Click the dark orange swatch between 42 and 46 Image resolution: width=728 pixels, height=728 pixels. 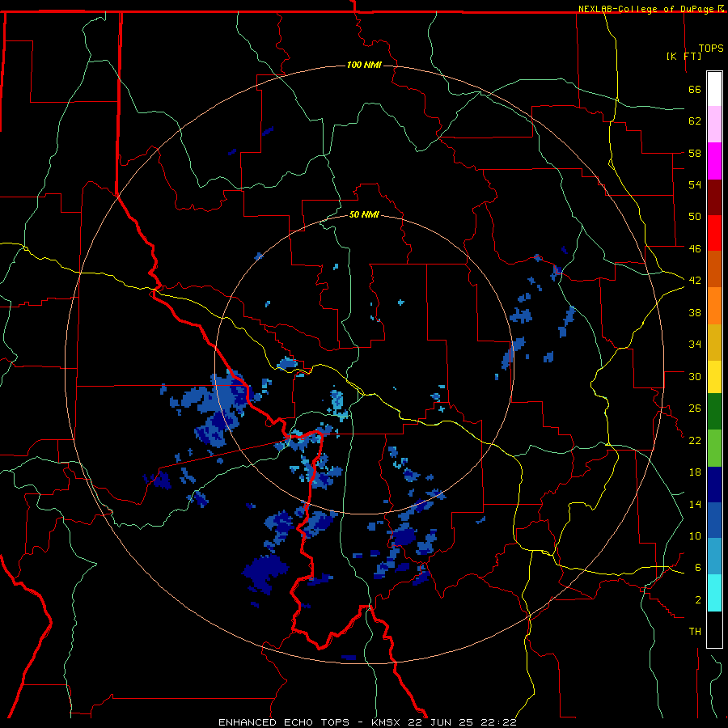tap(714, 269)
